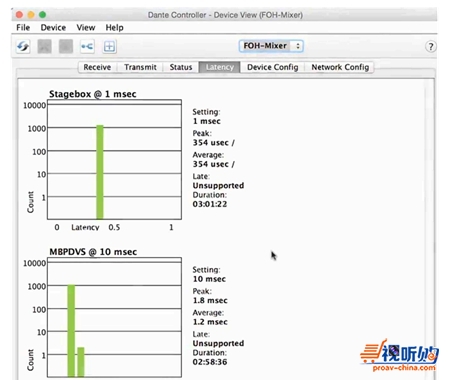Open the Status tab
Viewport: 450px width, 380px height.
[181, 67]
